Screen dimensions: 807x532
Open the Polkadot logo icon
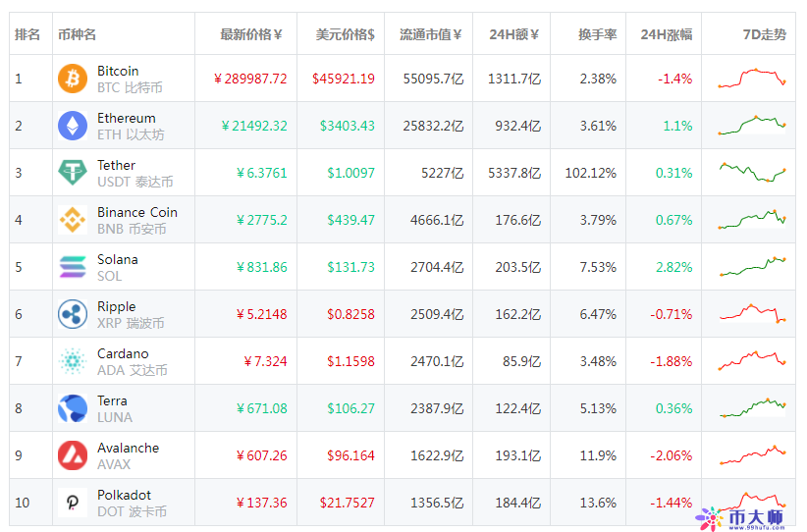[x=73, y=503]
